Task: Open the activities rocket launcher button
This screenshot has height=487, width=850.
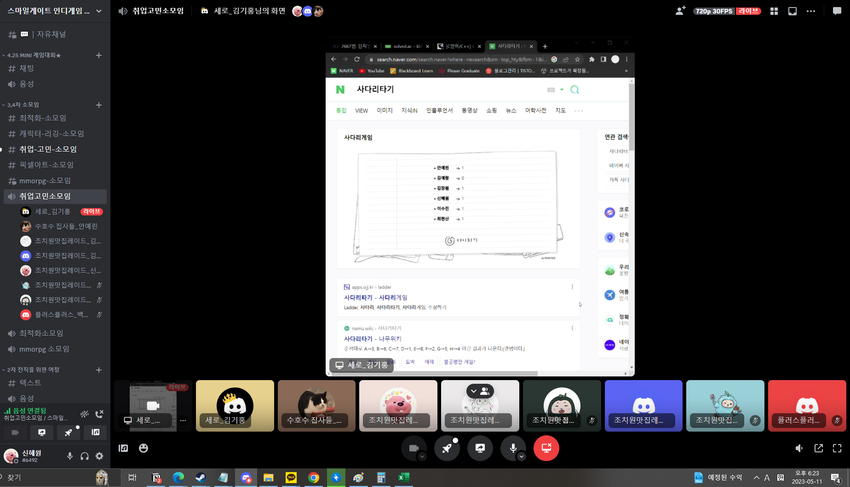Action: click(448, 449)
